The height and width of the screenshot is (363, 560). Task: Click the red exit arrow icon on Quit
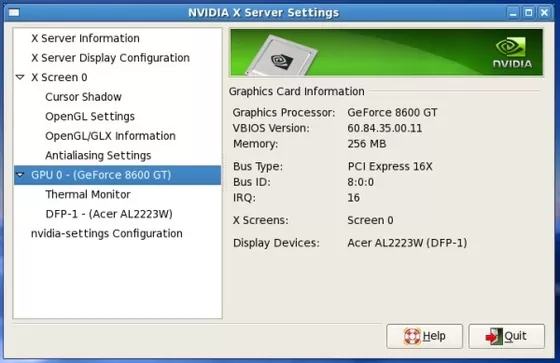click(x=494, y=336)
